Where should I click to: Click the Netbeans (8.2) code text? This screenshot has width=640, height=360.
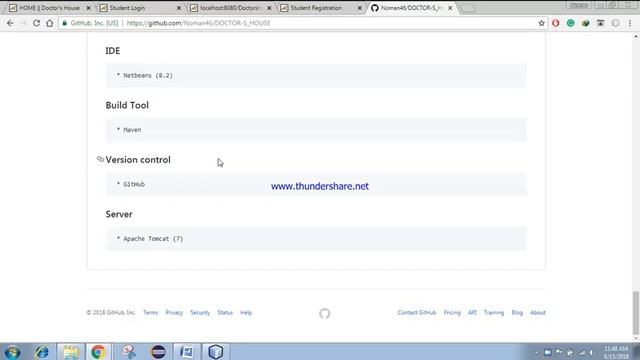[148, 76]
